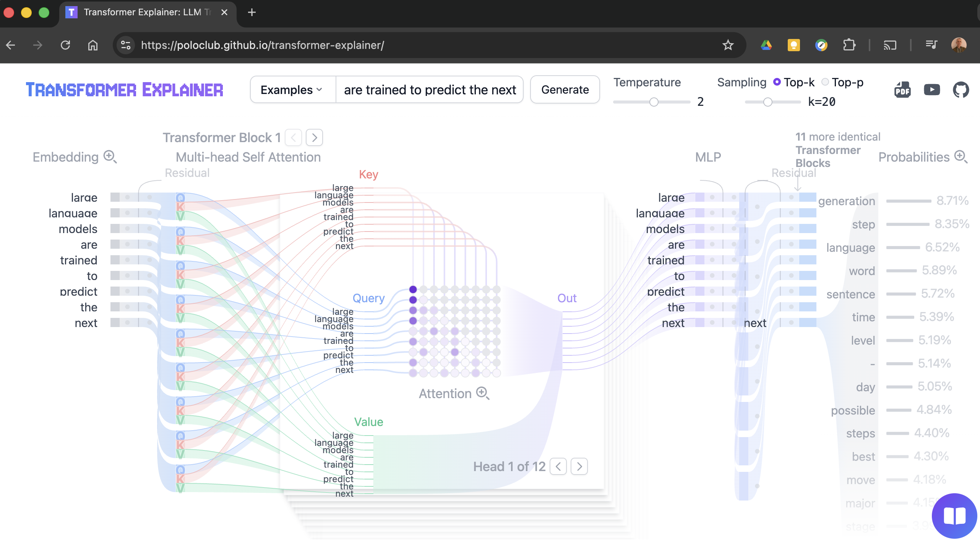Go to previous attention head

tap(558, 467)
